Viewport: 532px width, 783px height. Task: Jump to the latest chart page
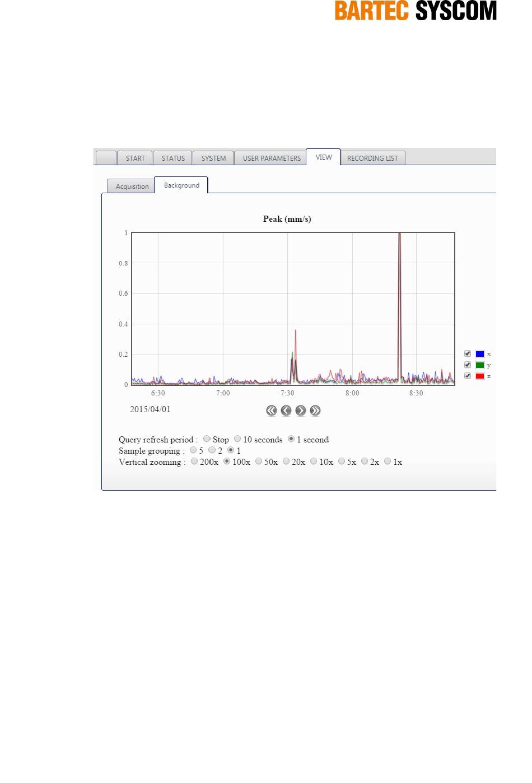(x=315, y=411)
